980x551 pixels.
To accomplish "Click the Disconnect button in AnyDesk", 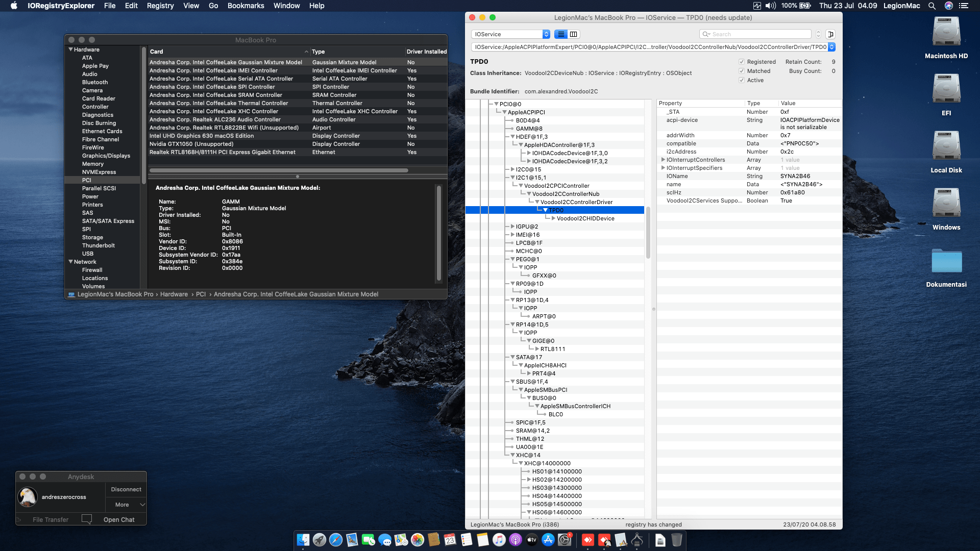I will tap(126, 489).
